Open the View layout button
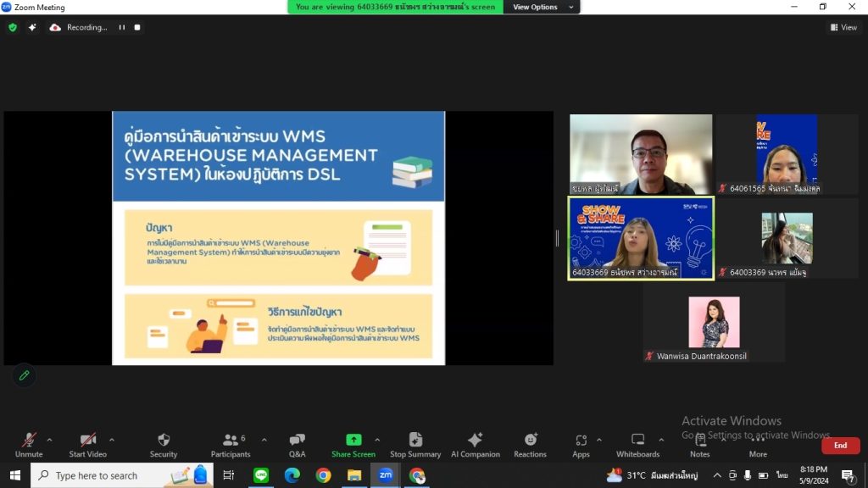The image size is (868, 488). [843, 27]
